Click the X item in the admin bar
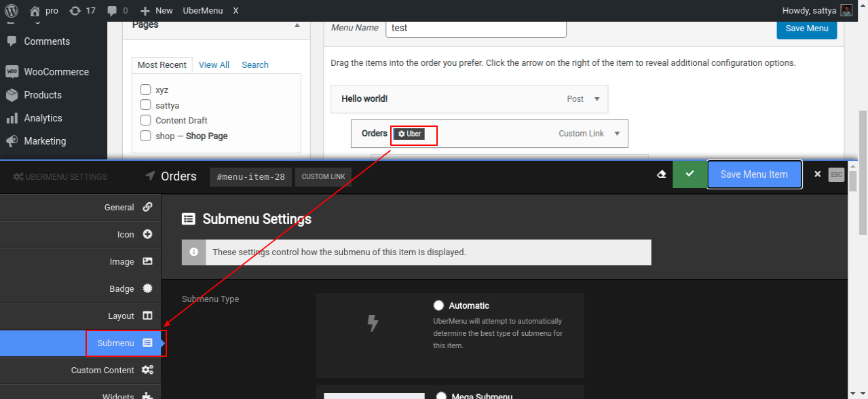The image size is (868, 399). 235,10
